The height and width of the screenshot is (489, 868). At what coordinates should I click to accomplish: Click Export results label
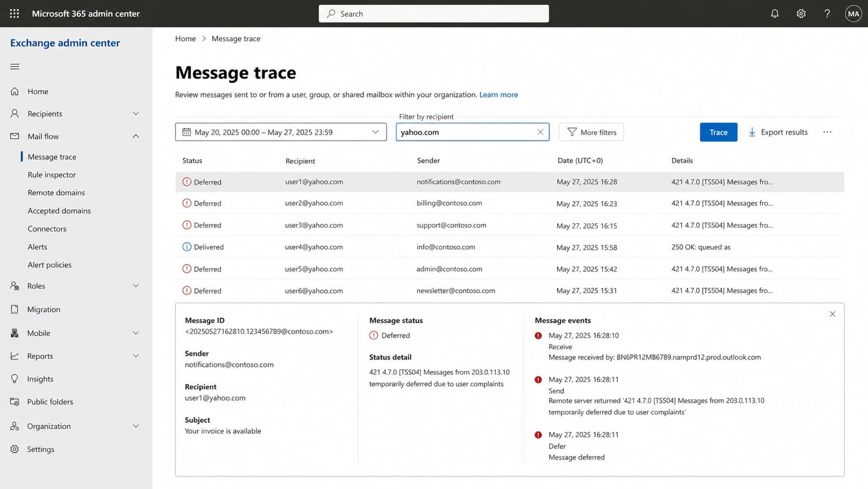(784, 132)
